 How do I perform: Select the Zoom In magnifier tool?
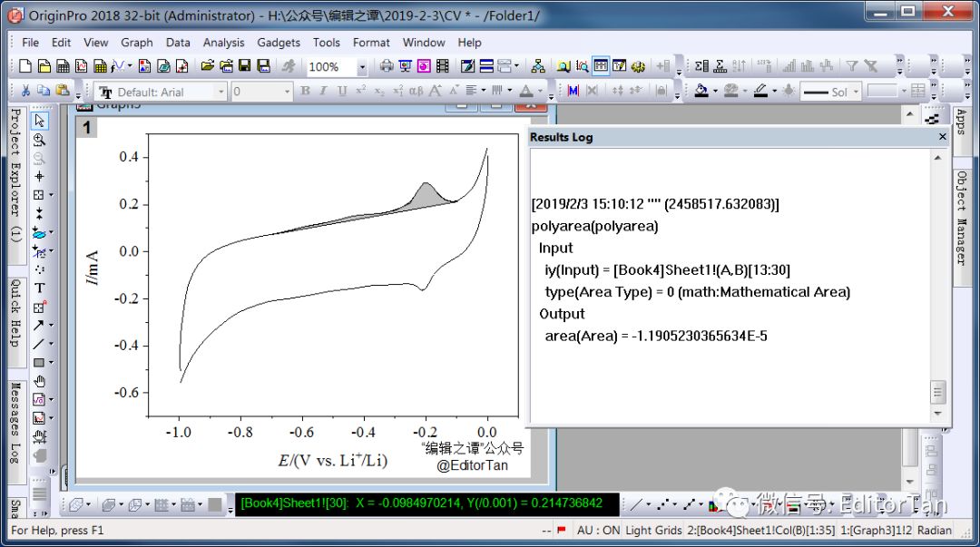click(39, 140)
